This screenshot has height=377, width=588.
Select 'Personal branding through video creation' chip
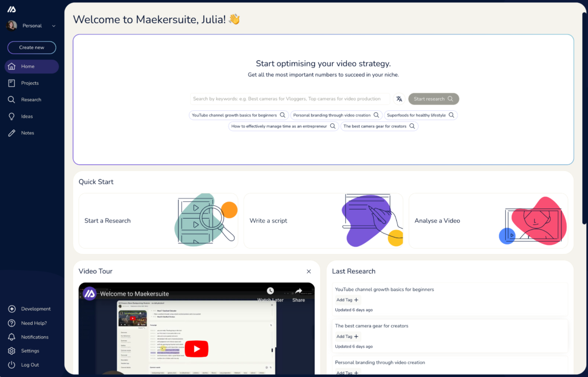(x=336, y=115)
